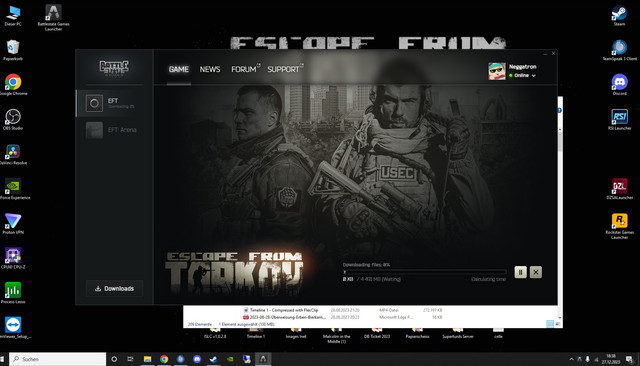Select EFT: Arena in the sidebar
Viewport: 640px width, 366px height.
114,130
